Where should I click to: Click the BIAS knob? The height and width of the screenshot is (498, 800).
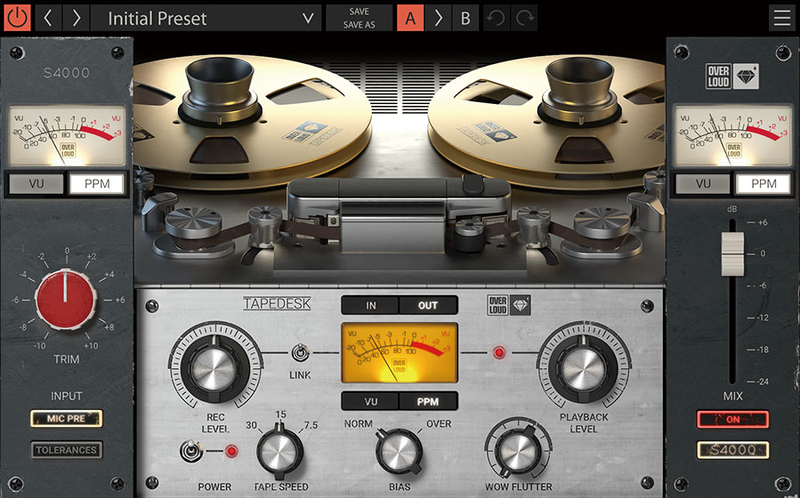pos(399,451)
